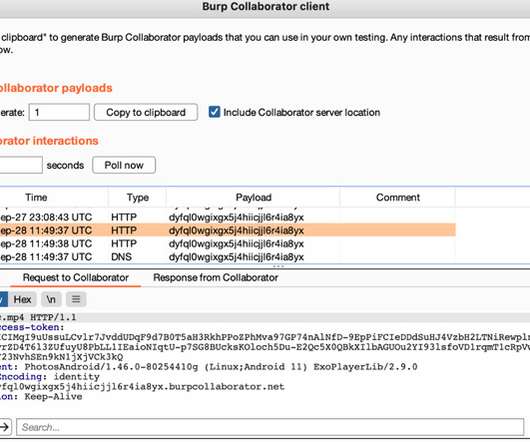Click the PhotosAndroid user agent line

209,367
